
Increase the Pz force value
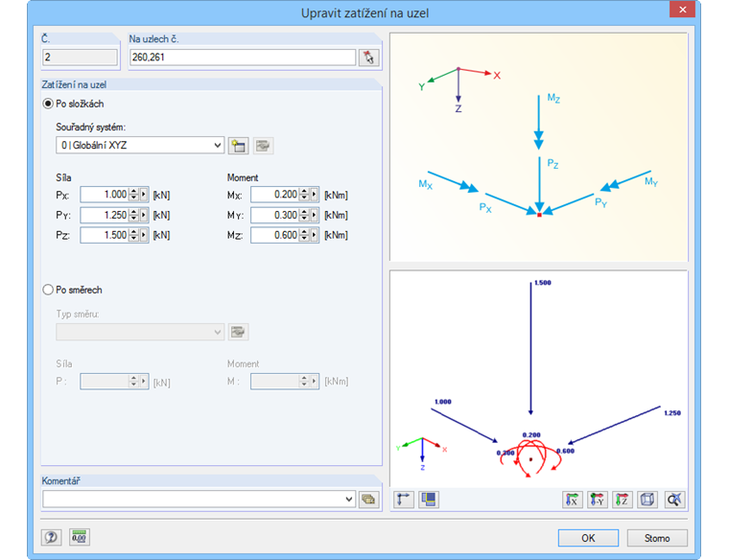(x=134, y=231)
